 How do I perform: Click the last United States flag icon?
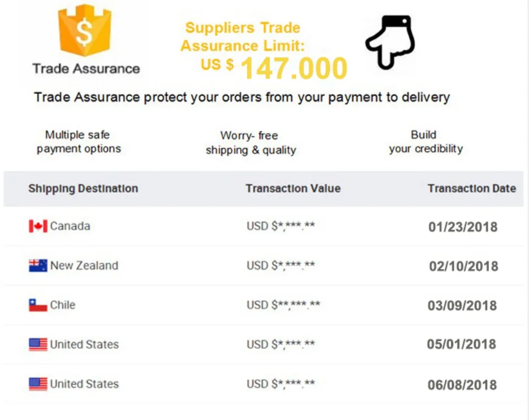coord(38,384)
